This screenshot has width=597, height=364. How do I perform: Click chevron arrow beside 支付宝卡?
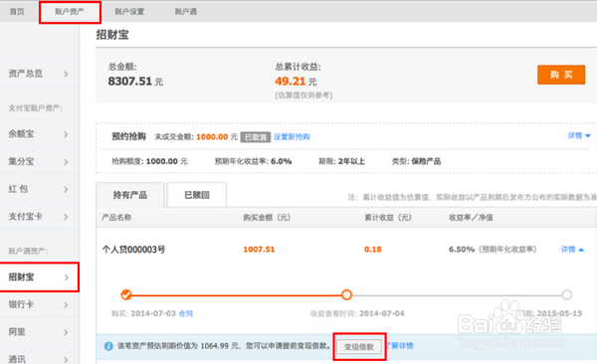[66, 217]
